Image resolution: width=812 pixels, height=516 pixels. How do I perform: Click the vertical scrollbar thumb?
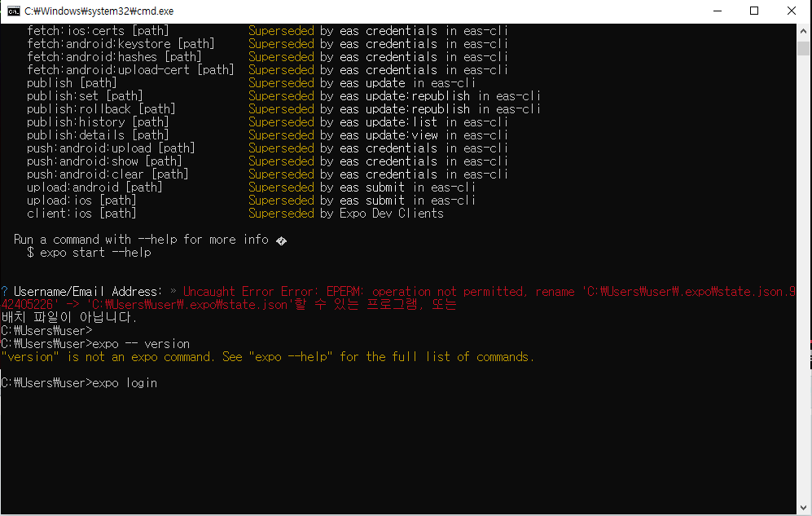pos(803,48)
